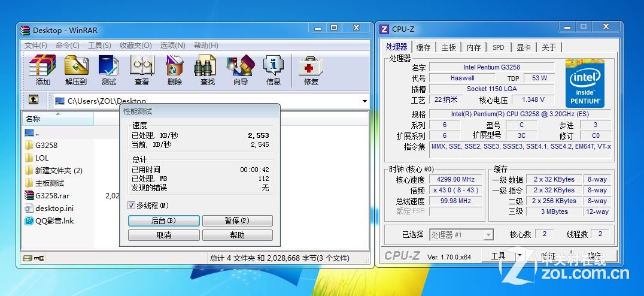Open the 文件(F) menu
Image resolution: width=644 pixels, height=296 pixels.
coord(35,45)
